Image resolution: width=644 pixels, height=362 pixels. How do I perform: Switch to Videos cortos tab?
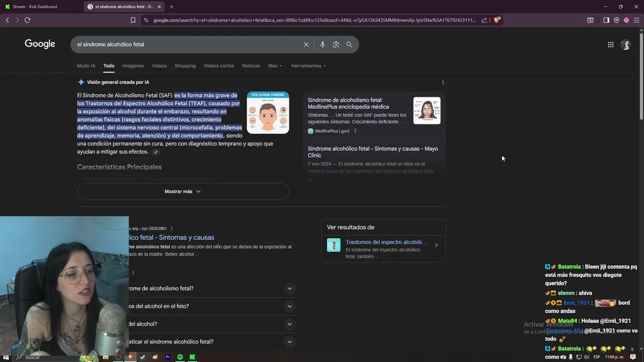coord(219,66)
